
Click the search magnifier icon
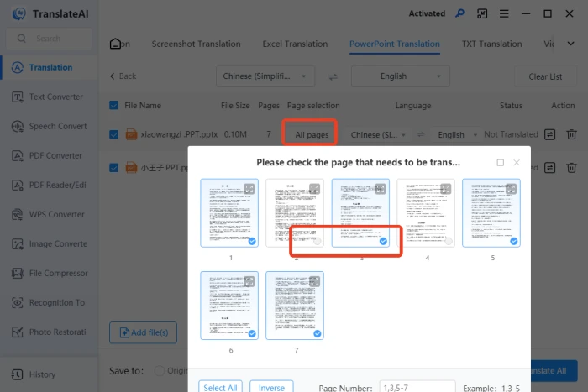(21, 39)
